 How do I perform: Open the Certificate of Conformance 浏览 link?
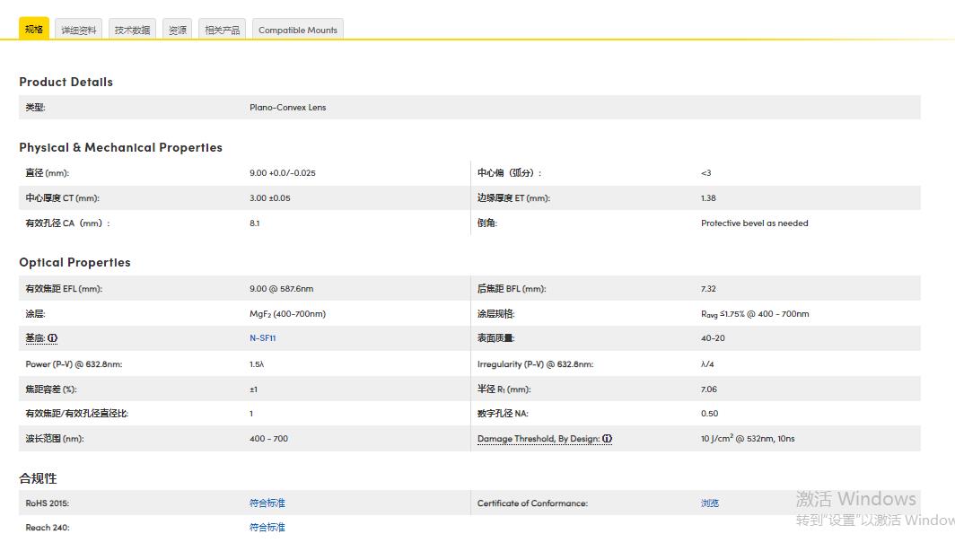[709, 503]
